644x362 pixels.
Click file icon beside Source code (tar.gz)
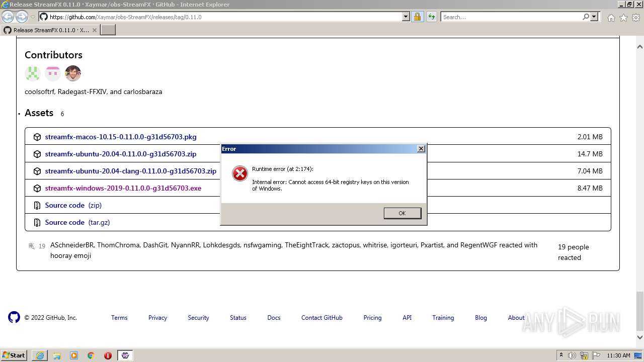pos(37,222)
